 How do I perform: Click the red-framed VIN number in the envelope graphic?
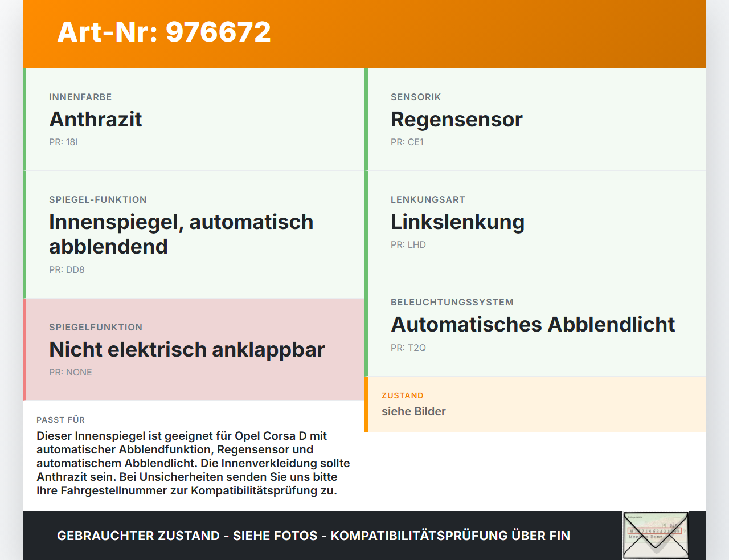point(654,530)
